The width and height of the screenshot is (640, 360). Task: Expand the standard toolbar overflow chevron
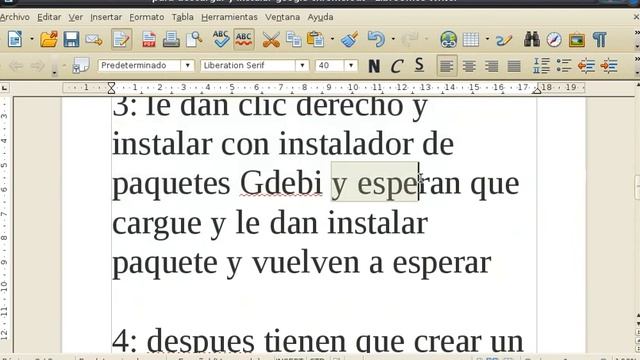637,32
